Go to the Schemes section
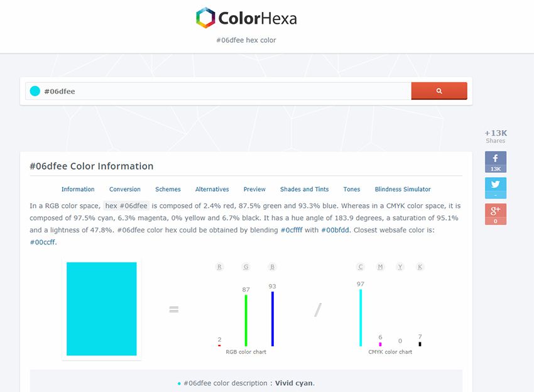Viewport: 534px width, 392px height. point(168,189)
